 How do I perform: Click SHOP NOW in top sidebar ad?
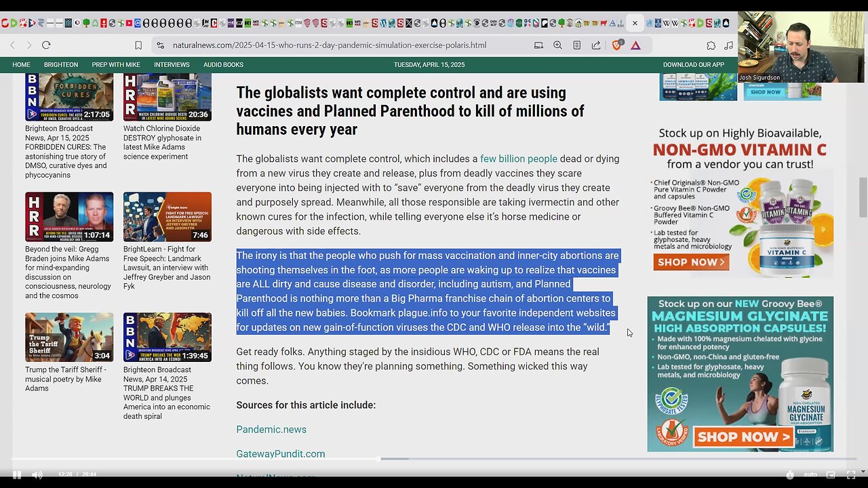pyautogui.click(x=766, y=92)
